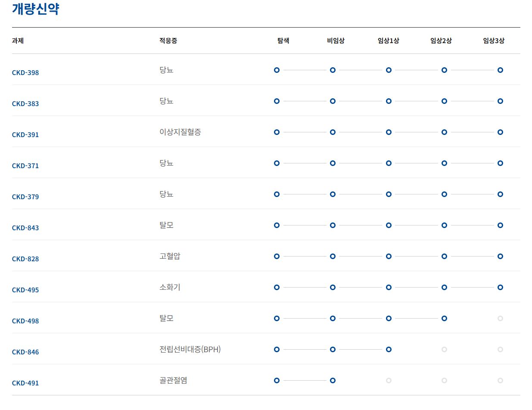Select the CKD-846 project link
The height and width of the screenshot is (410, 532).
[25, 352]
